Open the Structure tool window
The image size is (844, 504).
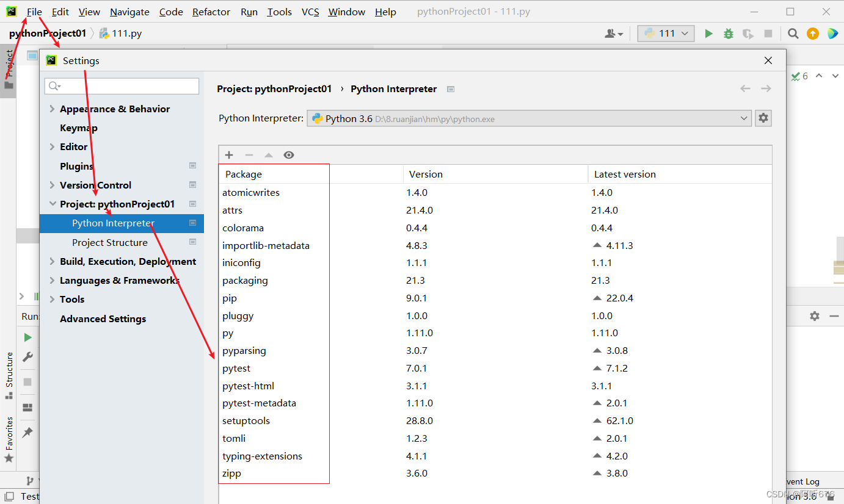point(9,369)
